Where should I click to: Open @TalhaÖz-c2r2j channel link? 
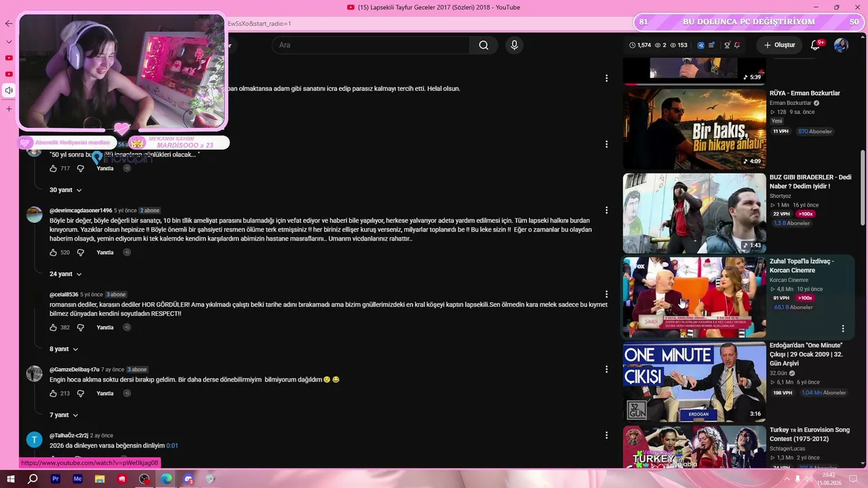coord(68,435)
